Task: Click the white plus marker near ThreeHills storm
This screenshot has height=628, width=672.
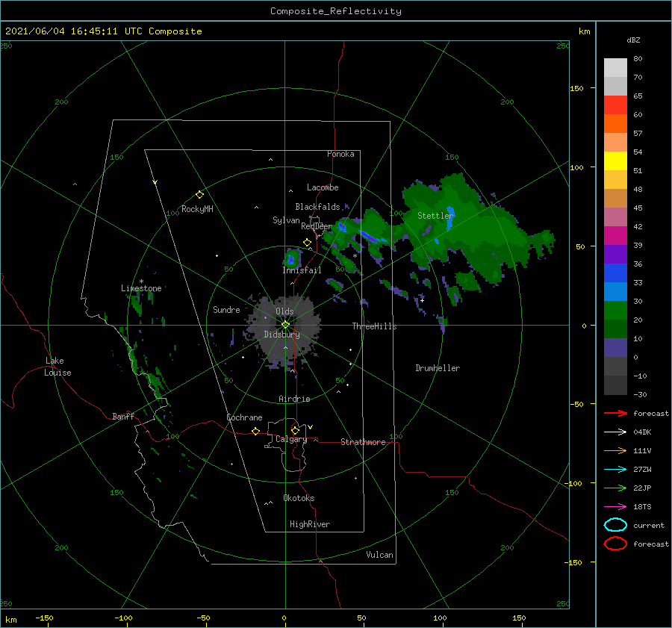Action: click(x=422, y=300)
